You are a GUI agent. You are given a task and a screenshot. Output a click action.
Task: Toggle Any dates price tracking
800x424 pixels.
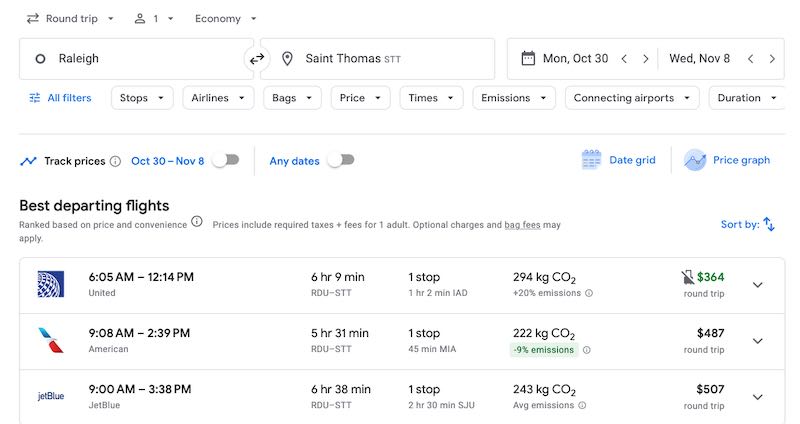point(340,160)
